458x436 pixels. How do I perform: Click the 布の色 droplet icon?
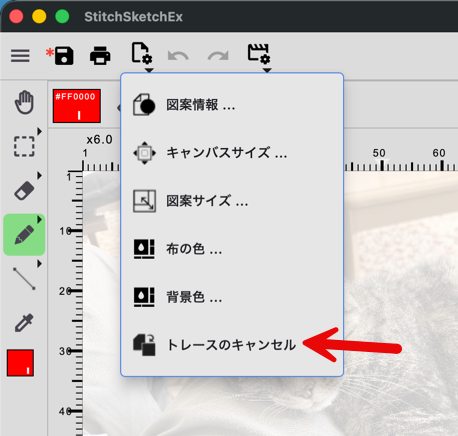[x=144, y=249]
